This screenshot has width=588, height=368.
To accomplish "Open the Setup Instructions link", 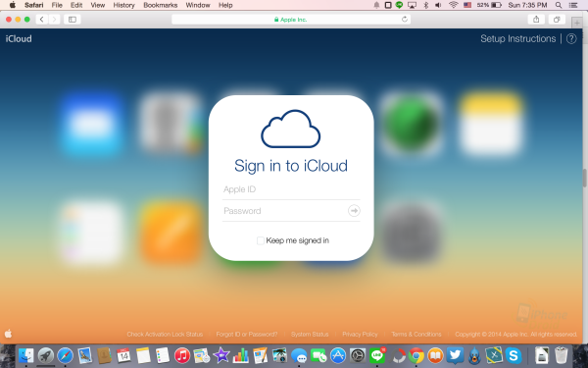I will 517,38.
